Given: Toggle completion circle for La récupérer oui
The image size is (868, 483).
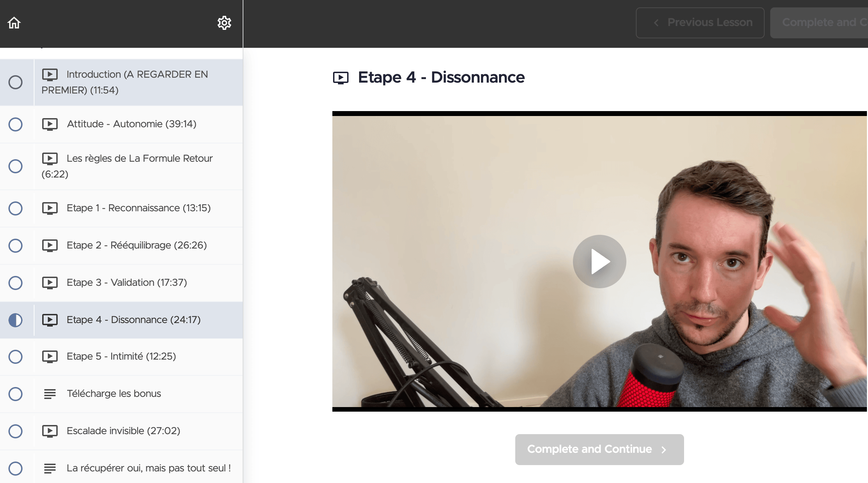Looking at the screenshot, I should coord(15,468).
